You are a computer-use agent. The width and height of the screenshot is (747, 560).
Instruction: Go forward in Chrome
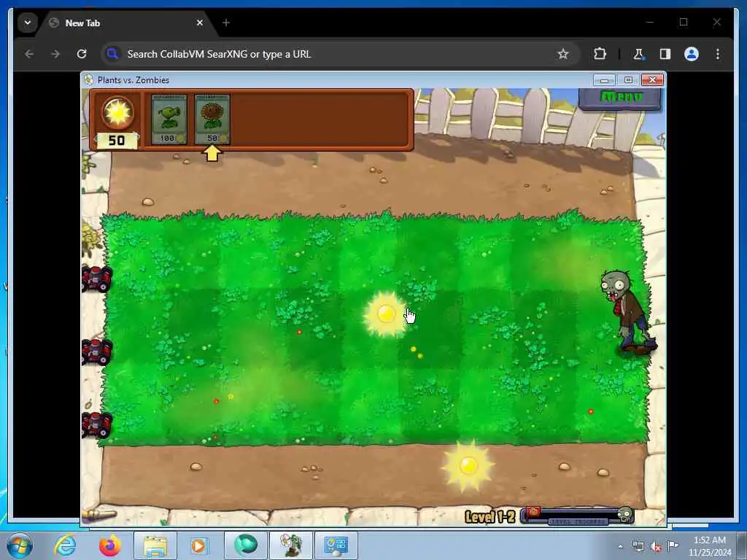(x=55, y=54)
